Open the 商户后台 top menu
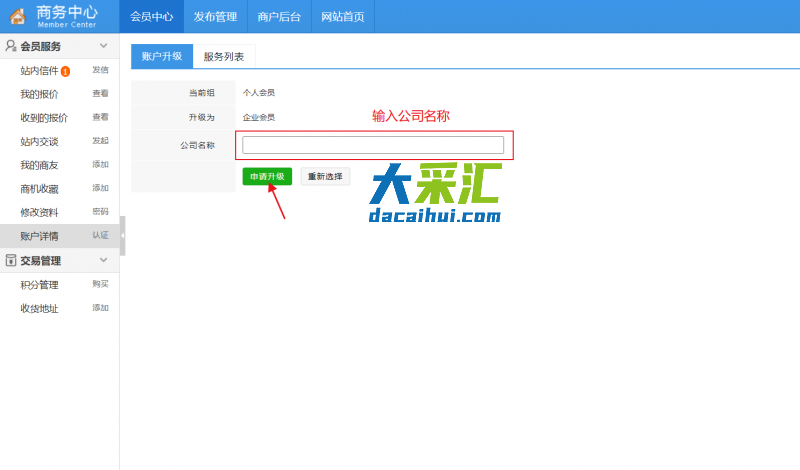 pos(279,16)
